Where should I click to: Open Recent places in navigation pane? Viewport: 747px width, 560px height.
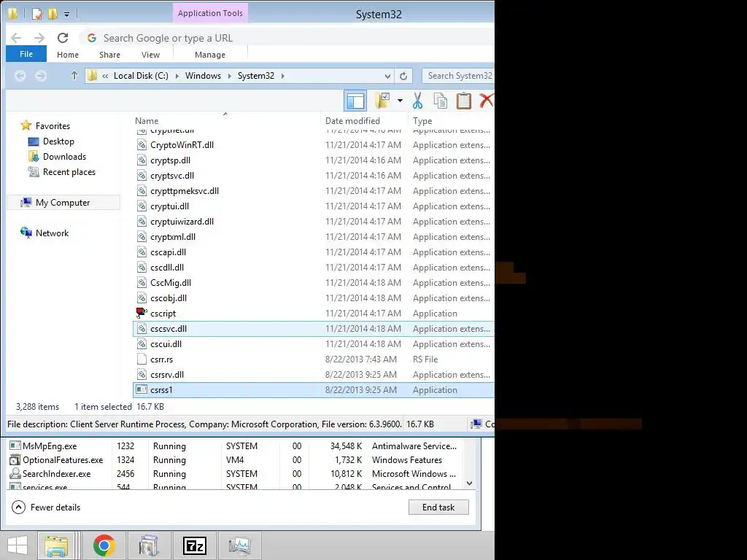61,172
